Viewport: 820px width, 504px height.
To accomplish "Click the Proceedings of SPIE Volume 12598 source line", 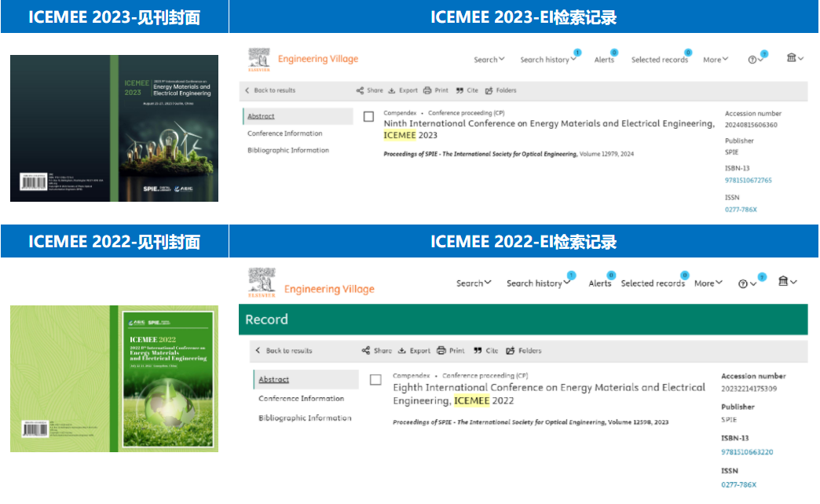I will point(531,422).
